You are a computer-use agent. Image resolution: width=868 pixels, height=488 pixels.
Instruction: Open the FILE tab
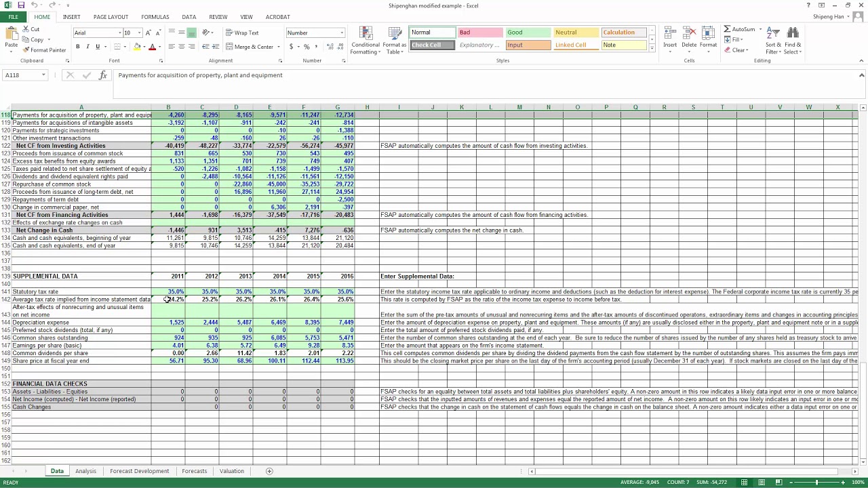(13, 17)
